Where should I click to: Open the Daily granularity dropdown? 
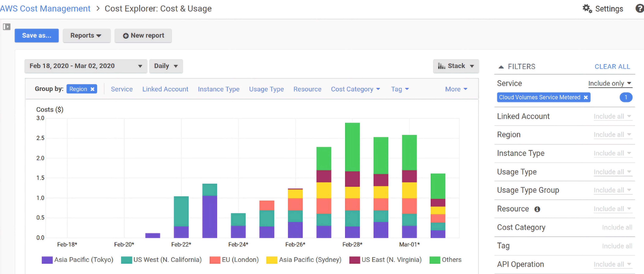coord(166,66)
